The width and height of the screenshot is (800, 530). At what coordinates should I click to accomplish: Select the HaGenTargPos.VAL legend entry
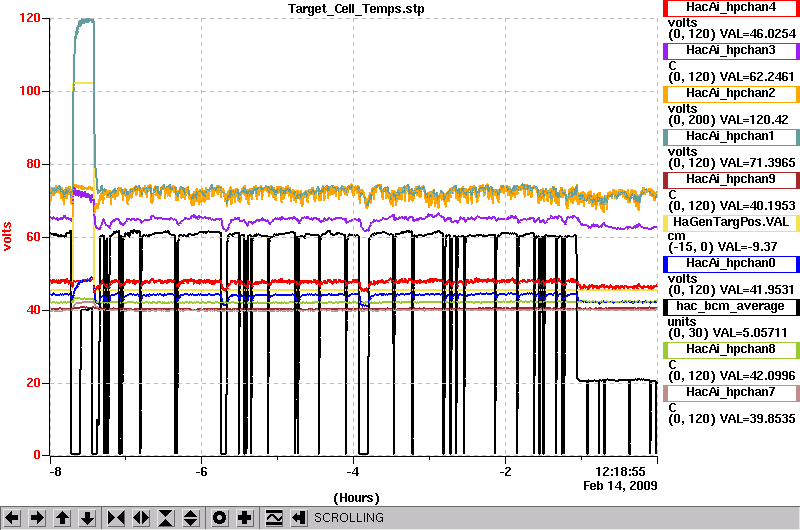click(x=731, y=222)
